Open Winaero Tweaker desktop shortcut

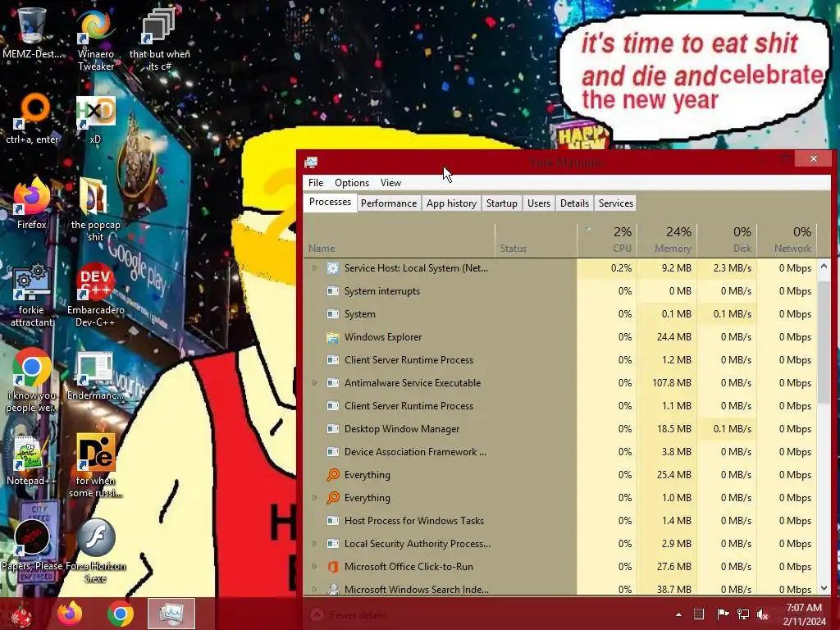tap(95, 39)
